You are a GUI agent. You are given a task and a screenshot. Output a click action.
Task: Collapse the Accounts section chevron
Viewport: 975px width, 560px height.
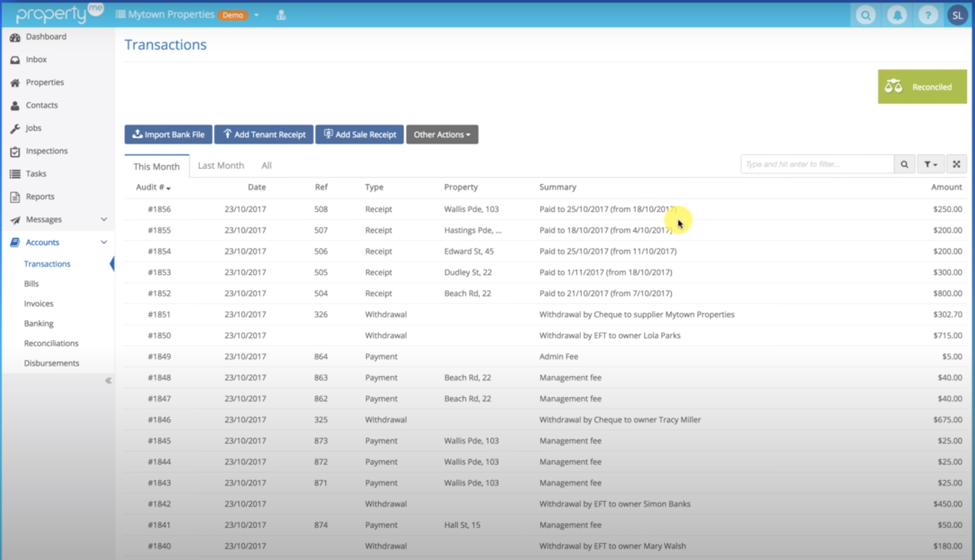(104, 242)
